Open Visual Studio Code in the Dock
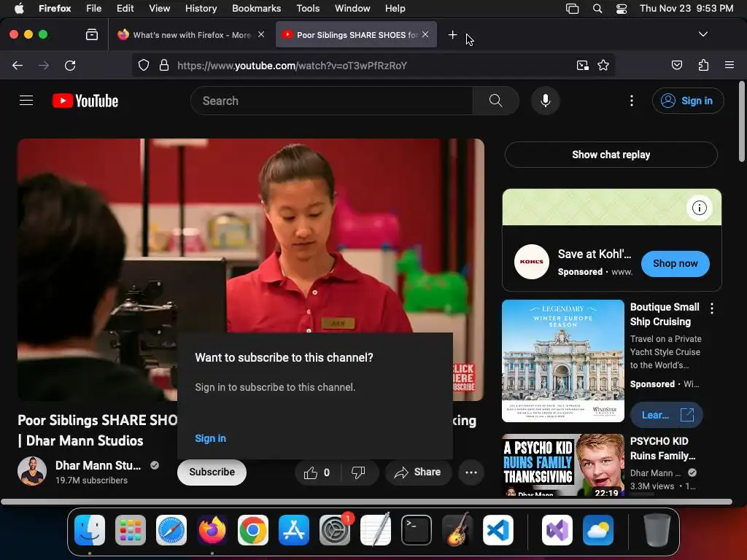Viewport: 747px width, 560px height. 498,530
